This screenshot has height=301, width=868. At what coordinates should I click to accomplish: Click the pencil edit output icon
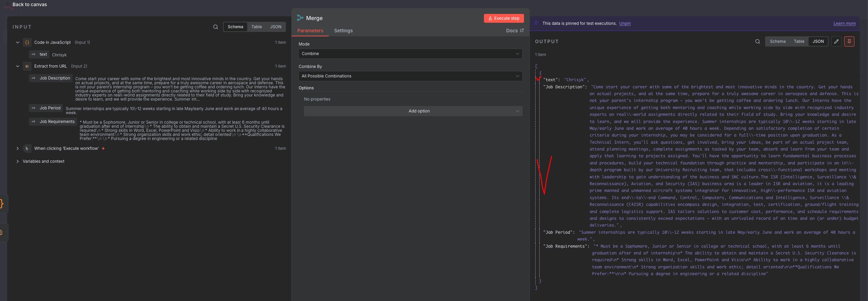click(836, 41)
